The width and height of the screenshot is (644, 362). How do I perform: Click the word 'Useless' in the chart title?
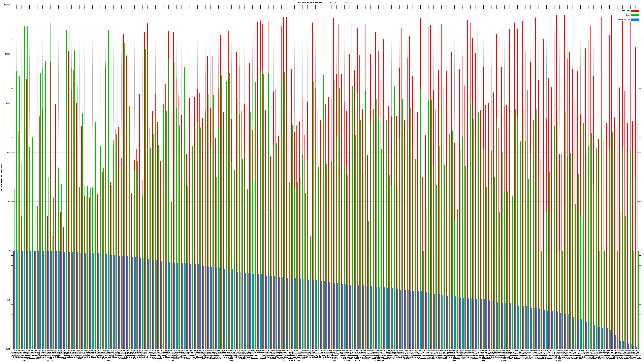click(350, 2)
